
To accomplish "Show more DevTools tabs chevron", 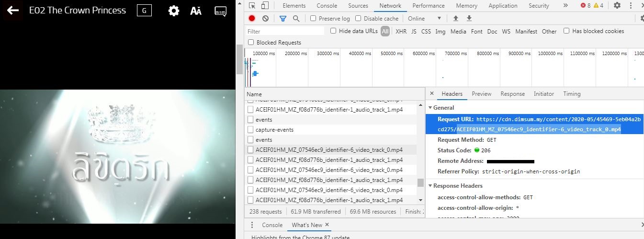I will point(565,5).
